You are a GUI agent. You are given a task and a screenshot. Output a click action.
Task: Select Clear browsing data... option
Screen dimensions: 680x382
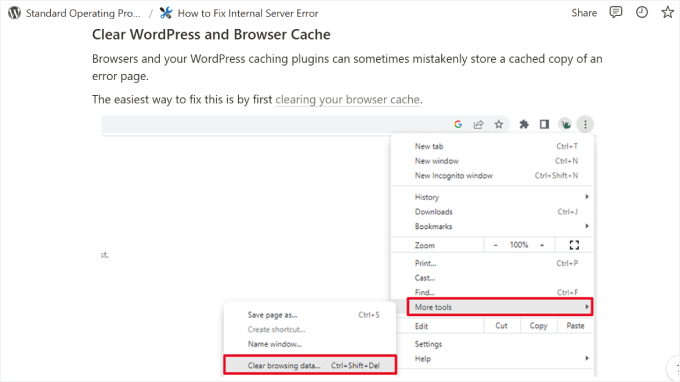click(310, 365)
